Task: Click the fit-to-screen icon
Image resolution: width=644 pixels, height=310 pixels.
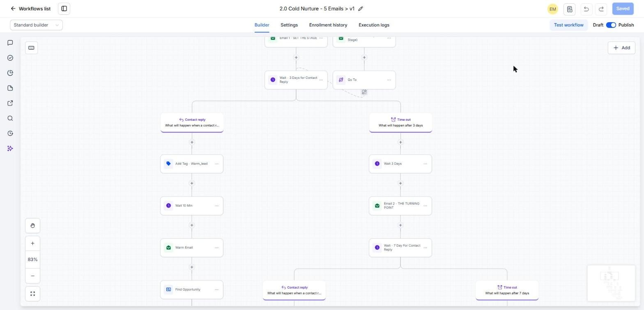Action: coord(32,294)
